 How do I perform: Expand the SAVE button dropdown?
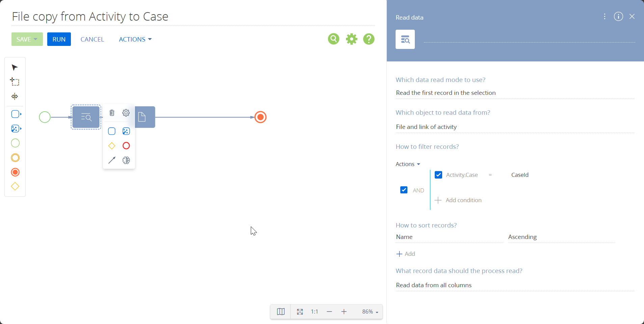(x=35, y=39)
